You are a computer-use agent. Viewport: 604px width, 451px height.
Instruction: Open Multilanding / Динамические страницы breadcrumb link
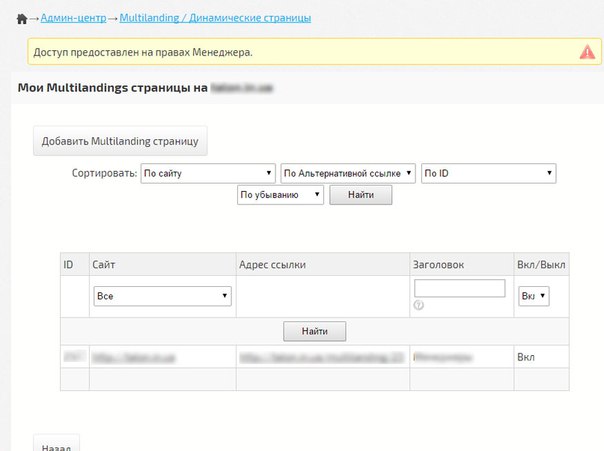tap(214, 19)
